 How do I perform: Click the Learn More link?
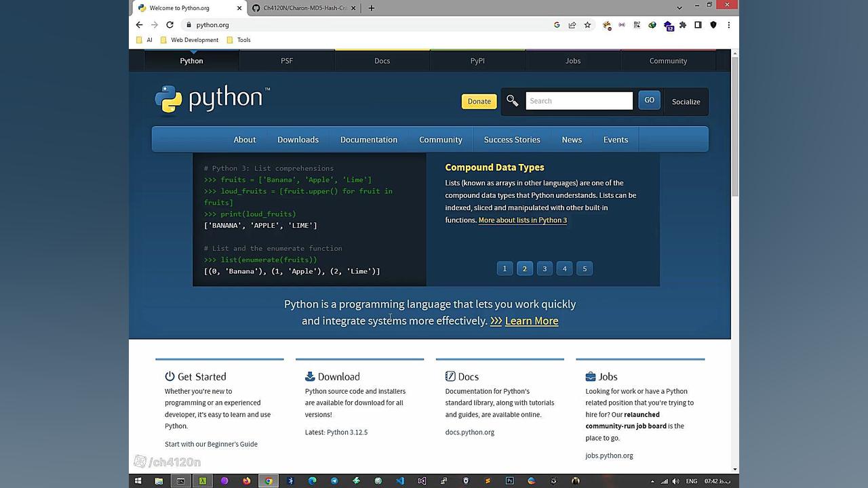coord(532,321)
